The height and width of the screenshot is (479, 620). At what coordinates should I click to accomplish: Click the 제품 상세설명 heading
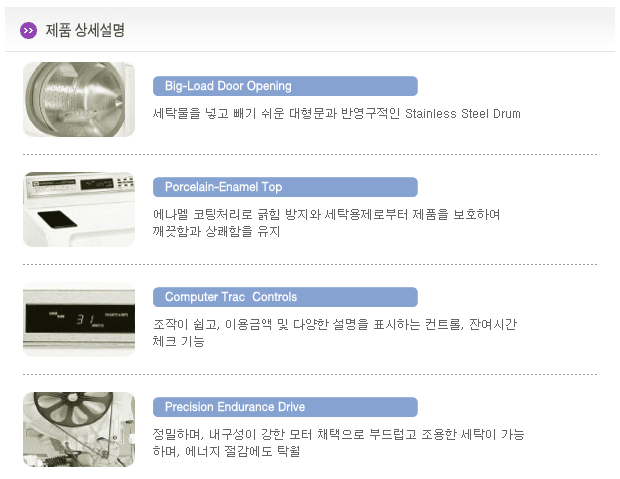85,30
